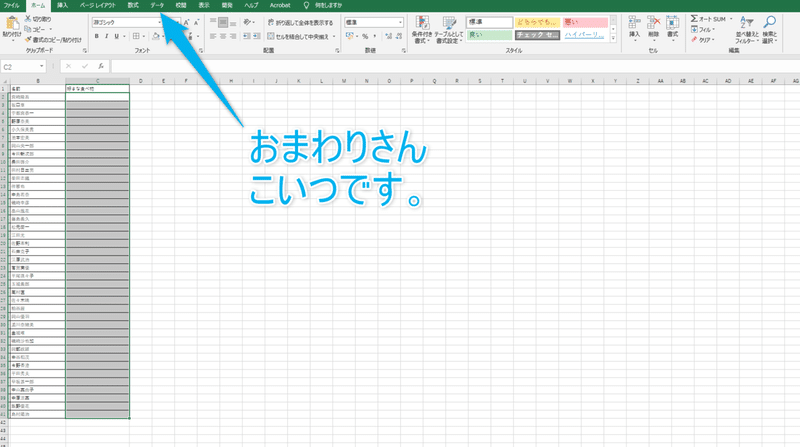This screenshot has height=447, width=800.
Task: Center cell text horizontally
Action: click(x=223, y=36)
